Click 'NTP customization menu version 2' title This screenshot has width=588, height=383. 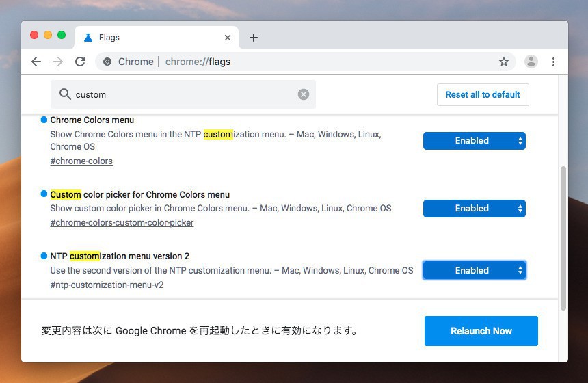pos(120,256)
